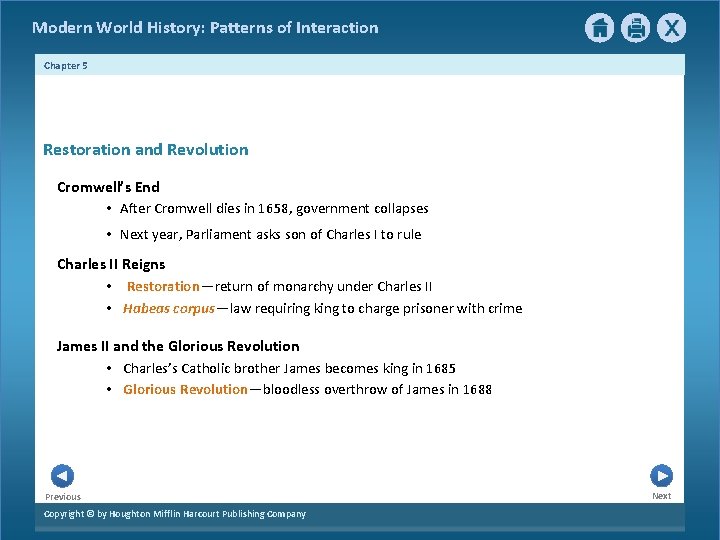Viewport: 720px width, 540px height.
Task: Click 'James II and the Glorious Revolution' subheading
Action: [x=178, y=346]
